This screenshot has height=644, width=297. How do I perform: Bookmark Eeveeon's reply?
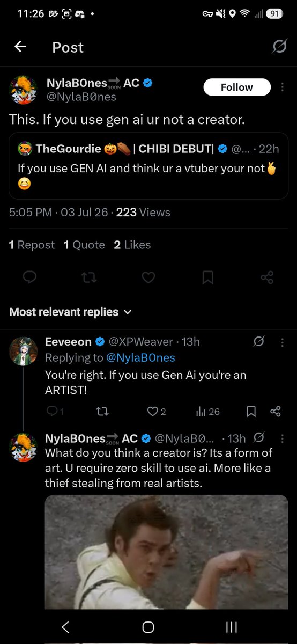coord(250,412)
